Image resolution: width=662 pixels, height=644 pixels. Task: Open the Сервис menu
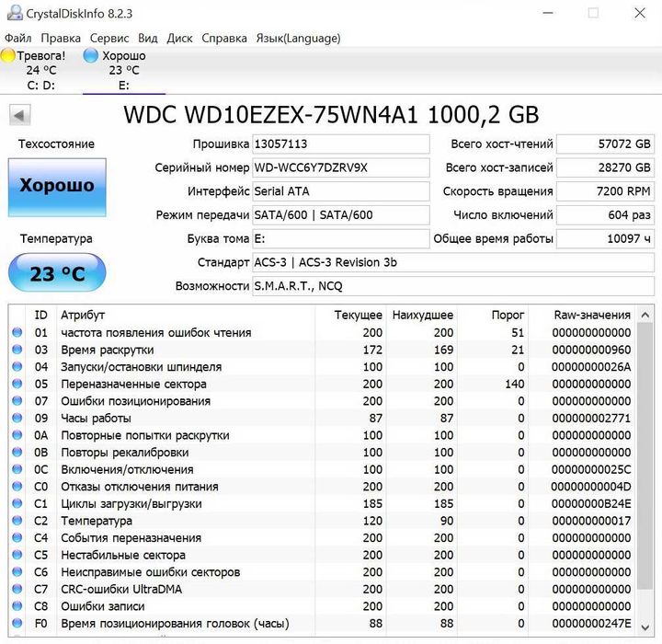pos(109,38)
